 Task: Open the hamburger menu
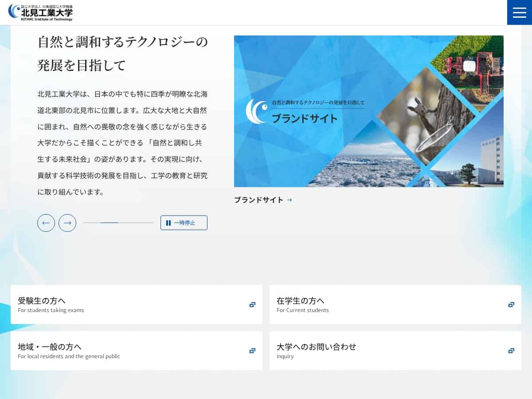519,12
